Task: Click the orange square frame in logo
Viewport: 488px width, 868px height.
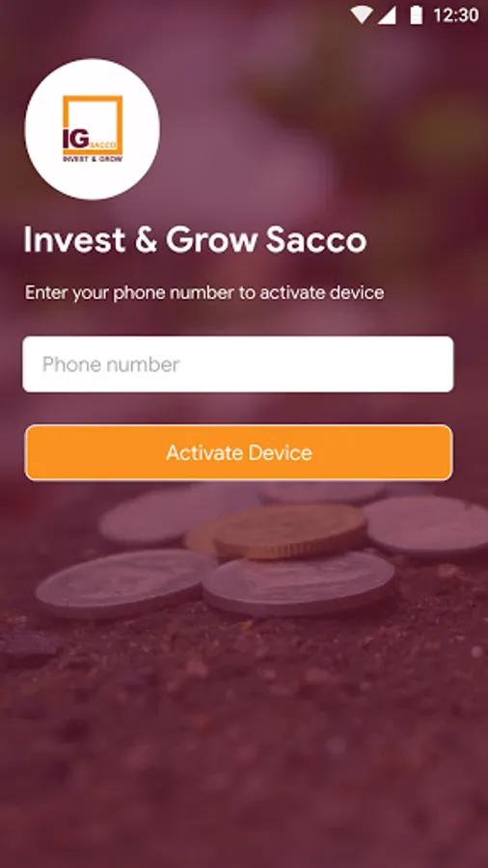Action: click(x=93, y=124)
